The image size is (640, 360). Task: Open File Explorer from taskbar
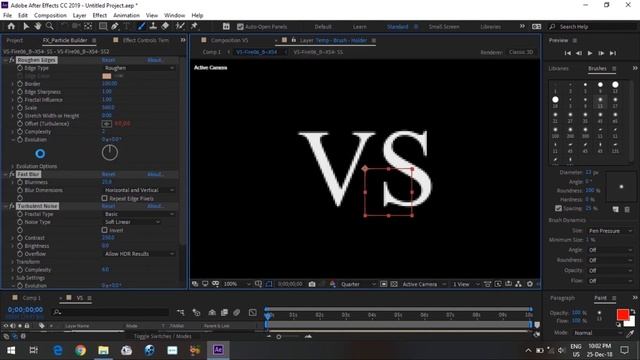coord(103,350)
